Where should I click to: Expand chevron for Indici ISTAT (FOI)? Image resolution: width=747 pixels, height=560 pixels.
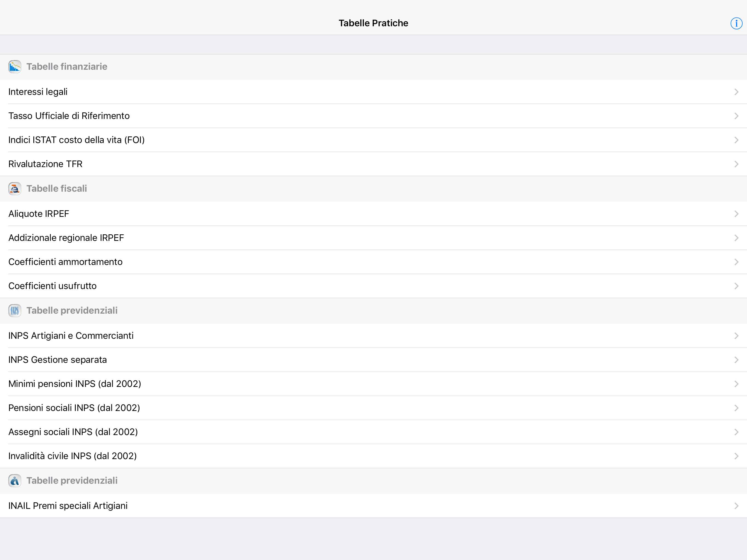point(736,140)
